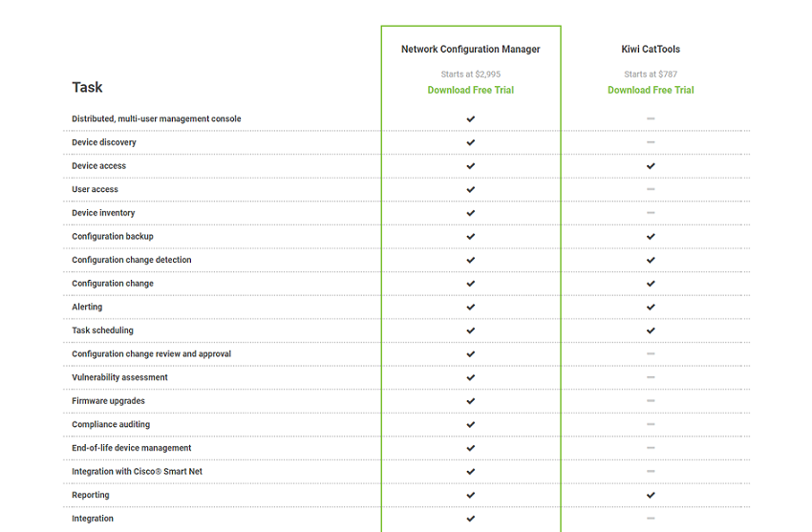Click the Integration with Cisco Smart Net label

pyautogui.click(x=137, y=472)
